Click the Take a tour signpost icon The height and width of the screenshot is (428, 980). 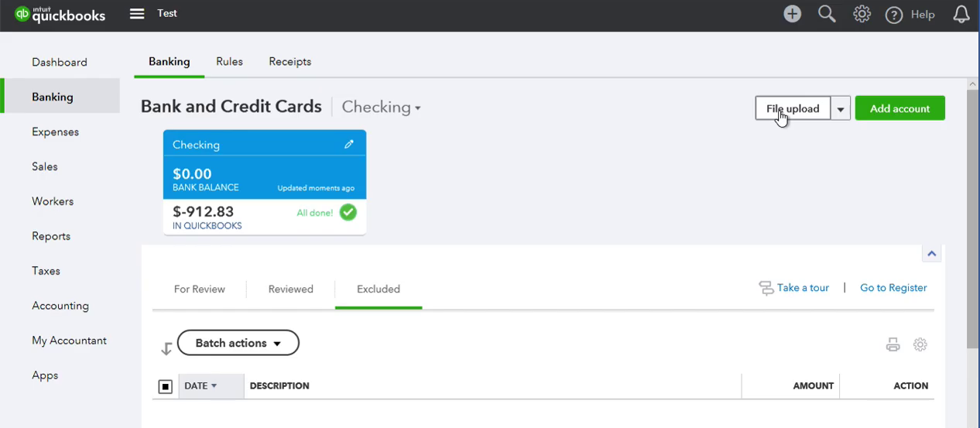point(766,288)
